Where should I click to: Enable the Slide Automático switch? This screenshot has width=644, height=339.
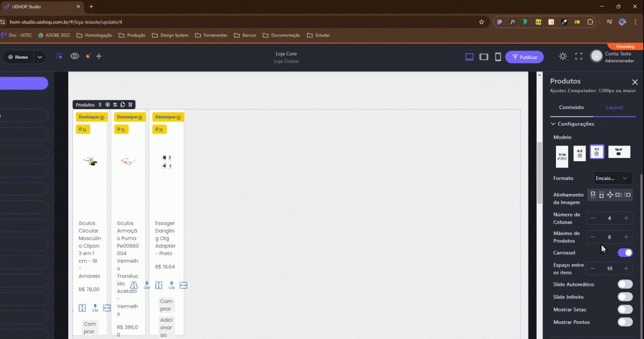(x=625, y=284)
